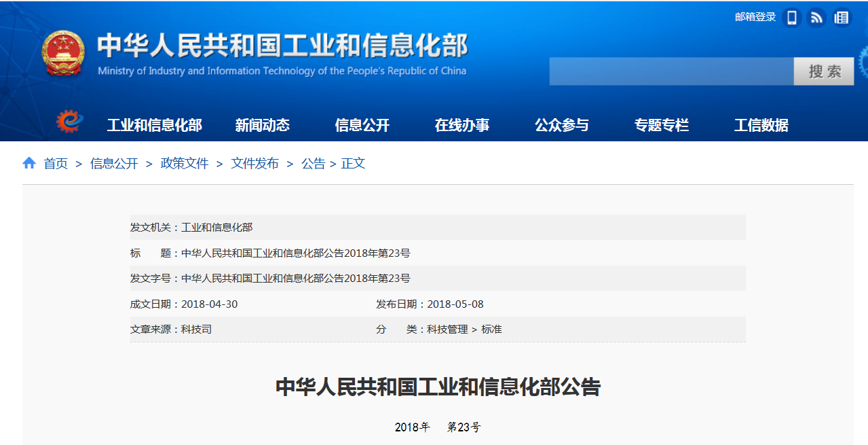The width and height of the screenshot is (868, 445).
Task: Click the national emblem logo
Action: coord(63,54)
